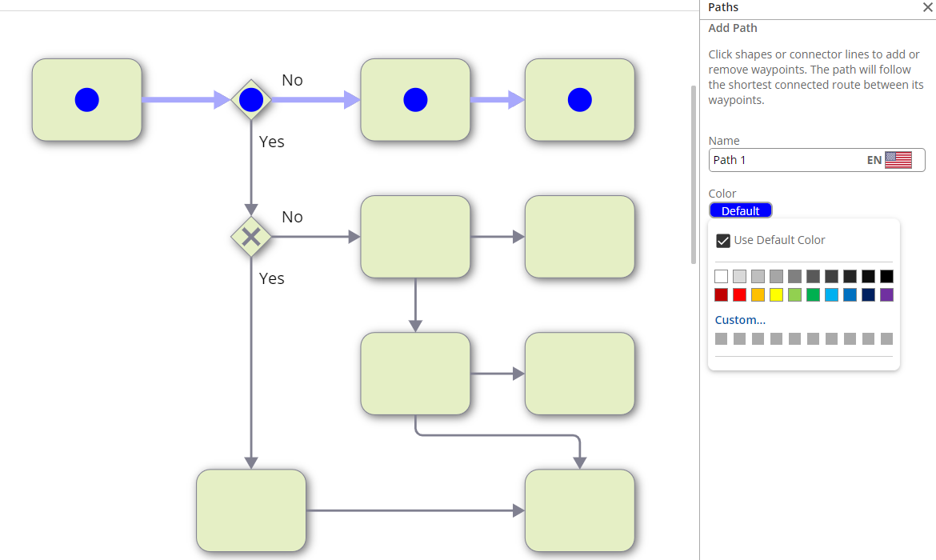The height and width of the screenshot is (560, 936).
Task: Pick the white color swatch
Action: [x=721, y=277]
